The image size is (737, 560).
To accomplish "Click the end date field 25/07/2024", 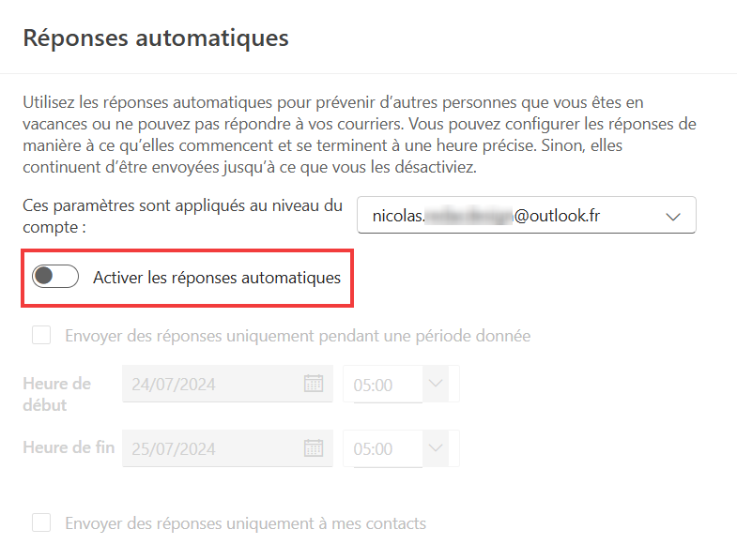I will 227,448.
